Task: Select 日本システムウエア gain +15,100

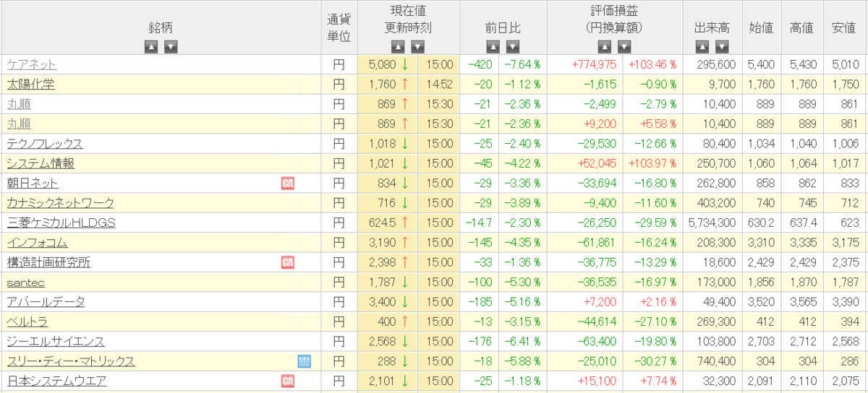Action: [x=598, y=381]
